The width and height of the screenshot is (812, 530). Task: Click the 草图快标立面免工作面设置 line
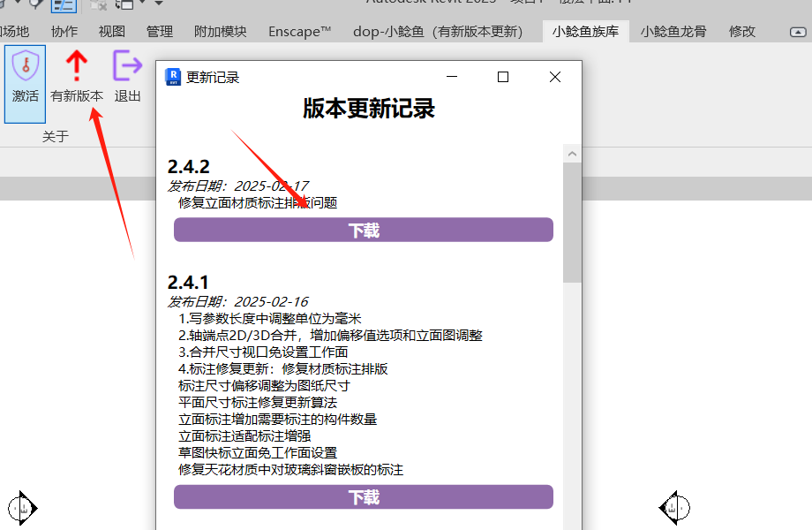pyautogui.click(x=258, y=453)
